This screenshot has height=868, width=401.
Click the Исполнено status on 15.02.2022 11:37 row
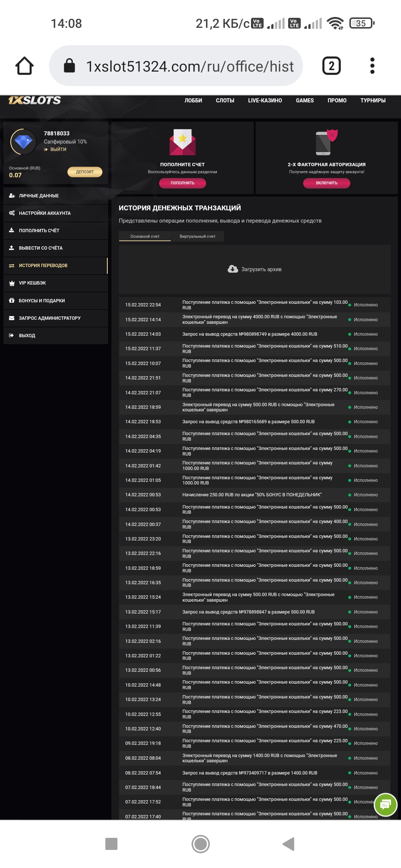(363, 349)
